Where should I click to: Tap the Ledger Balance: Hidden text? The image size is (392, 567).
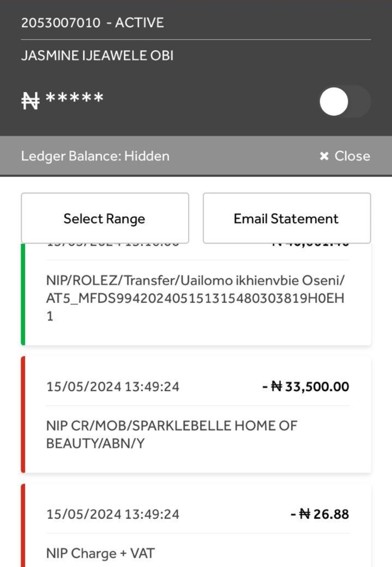[95, 156]
